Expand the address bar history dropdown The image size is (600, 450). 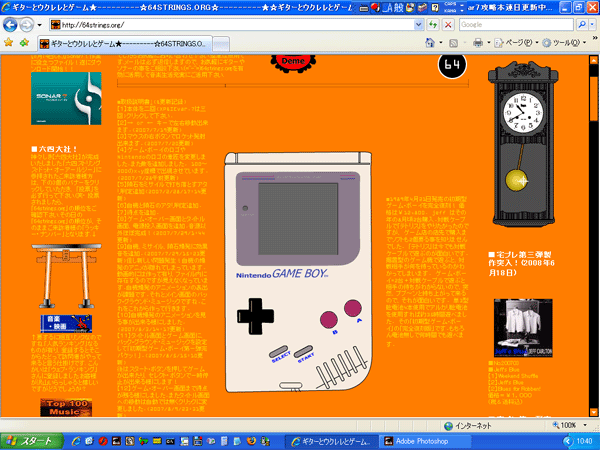pos(419,25)
